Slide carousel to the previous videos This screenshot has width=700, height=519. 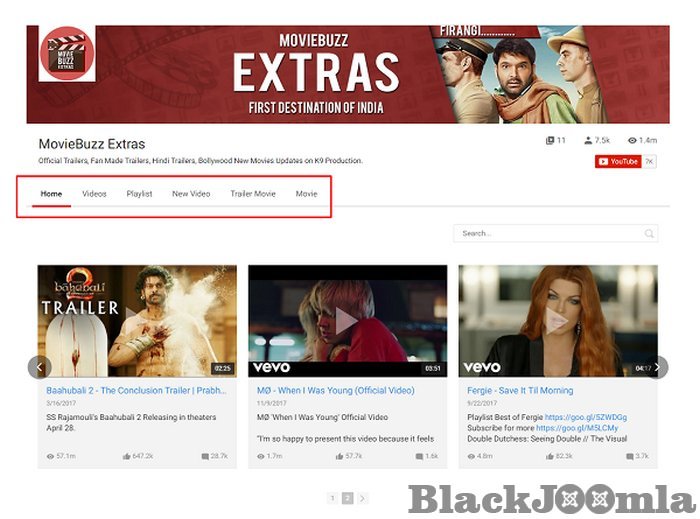pos(39,367)
